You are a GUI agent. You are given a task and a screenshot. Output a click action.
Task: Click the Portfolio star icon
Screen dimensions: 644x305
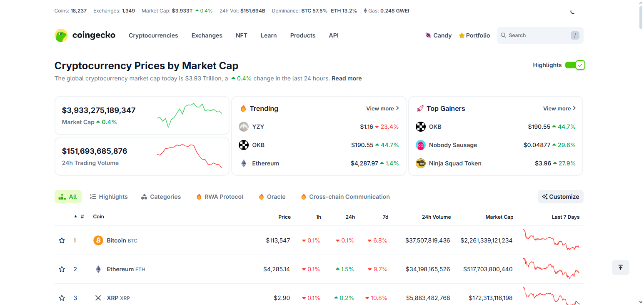pyautogui.click(x=462, y=35)
